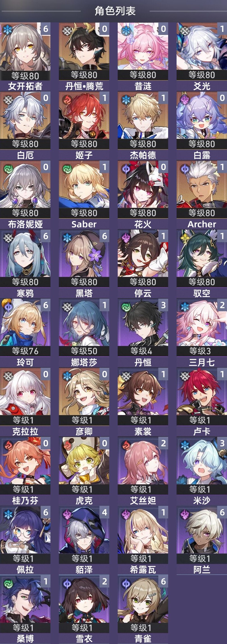Screen dimensions: 227x644
Task: Click the imaginary element icon on Archer
Action: pos(185,168)
